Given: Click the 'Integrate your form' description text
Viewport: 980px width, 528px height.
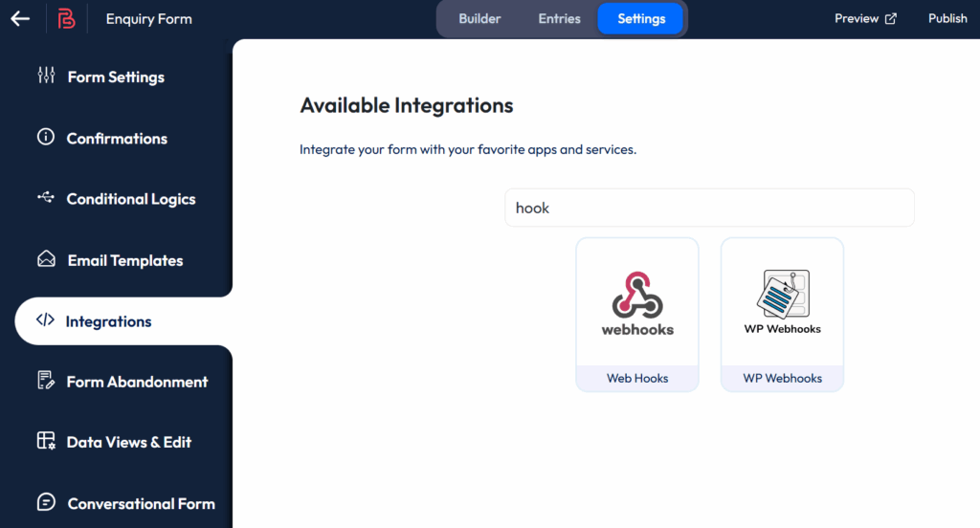Looking at the screenshot, I should tap(467, 149).
